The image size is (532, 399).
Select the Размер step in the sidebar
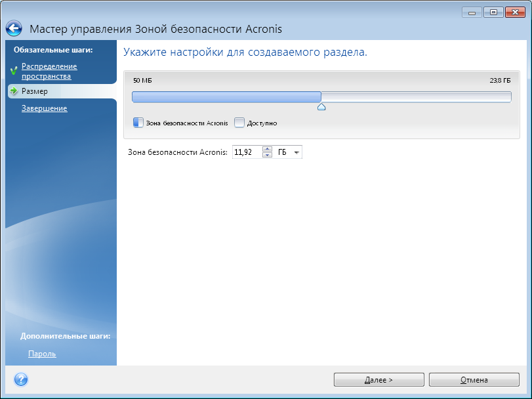pyautogui.click(x=34, y=91)
